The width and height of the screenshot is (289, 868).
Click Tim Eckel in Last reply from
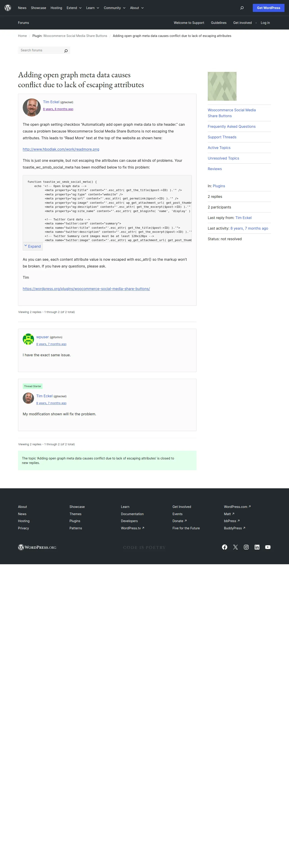[243, 218]
